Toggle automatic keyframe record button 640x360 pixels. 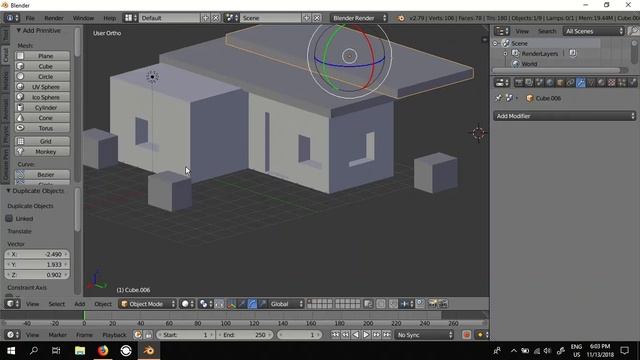pos(467,335)
